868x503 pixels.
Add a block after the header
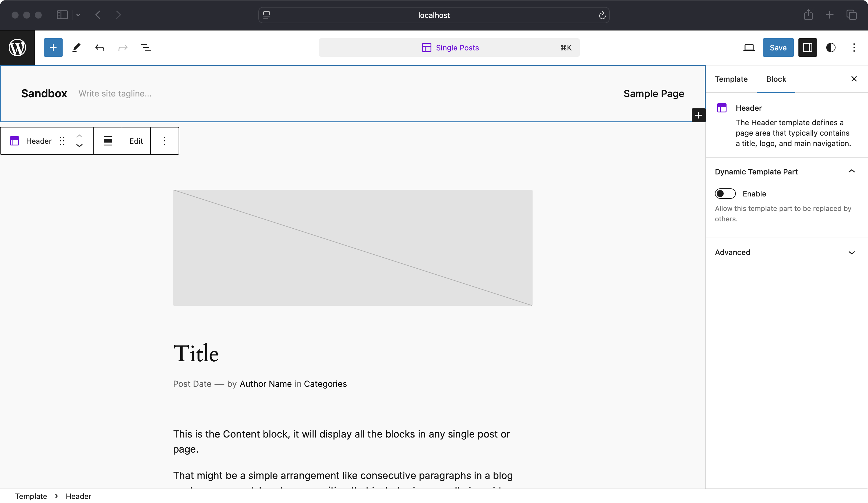click(x=698, y=115)
